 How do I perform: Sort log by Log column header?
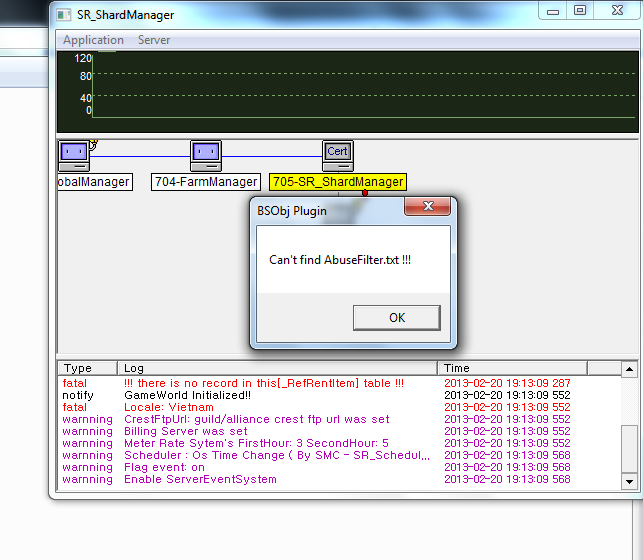pos(278,368)
